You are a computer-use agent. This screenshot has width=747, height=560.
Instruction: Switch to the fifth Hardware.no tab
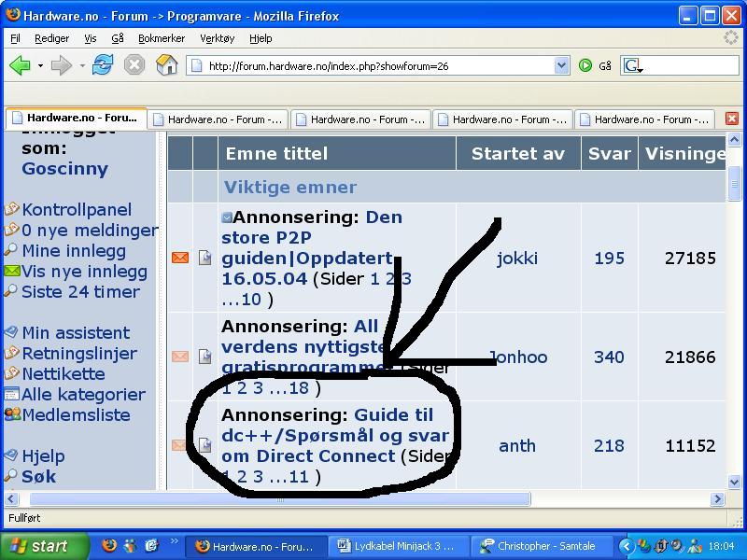click(x=644, y=119)
